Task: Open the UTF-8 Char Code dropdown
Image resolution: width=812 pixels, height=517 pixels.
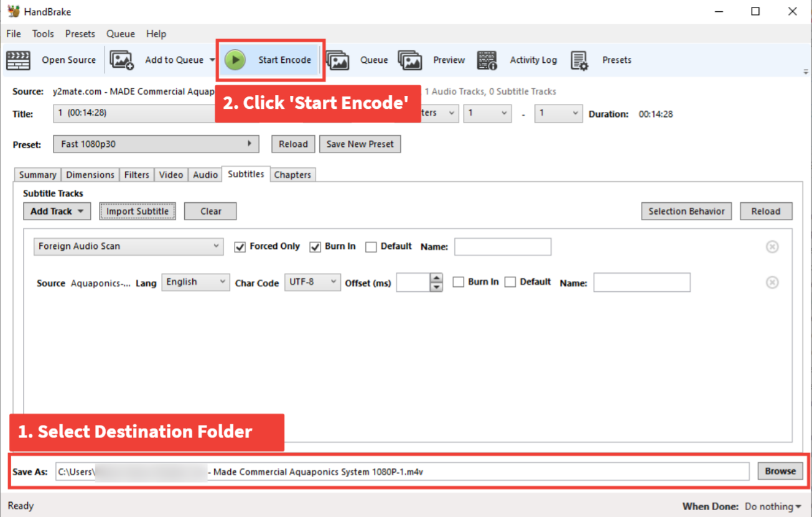Action: (x=312, y=282)
